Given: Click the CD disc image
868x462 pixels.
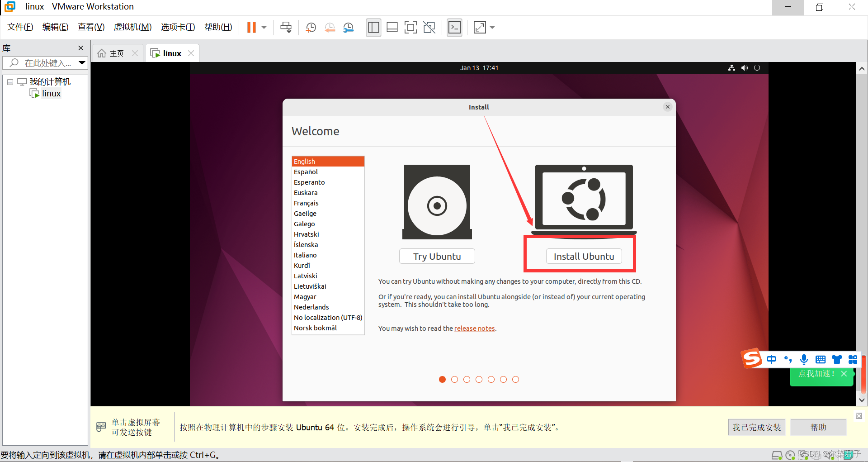Looking at the screenshot, I should tap(437, 202).
